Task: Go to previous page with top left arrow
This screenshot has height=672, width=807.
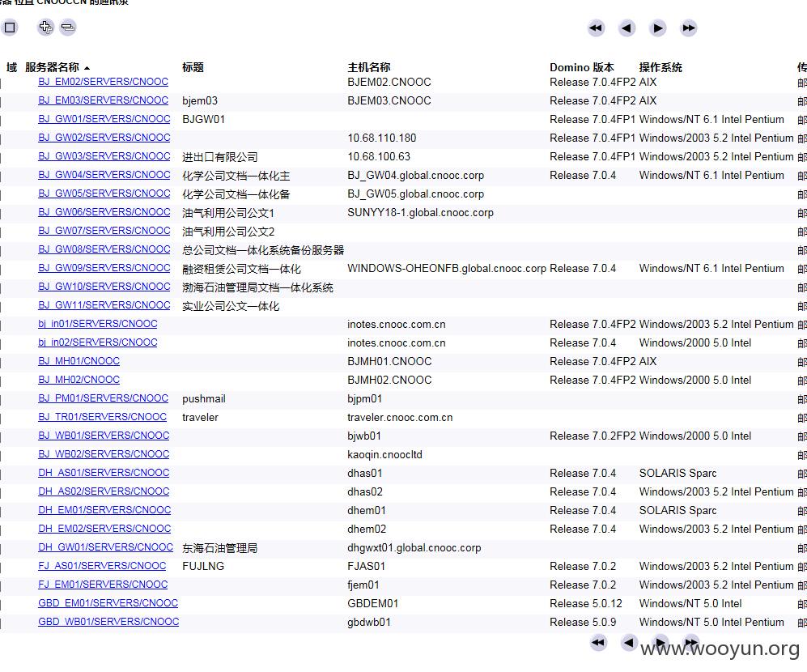Action: (x=626, y=28)
